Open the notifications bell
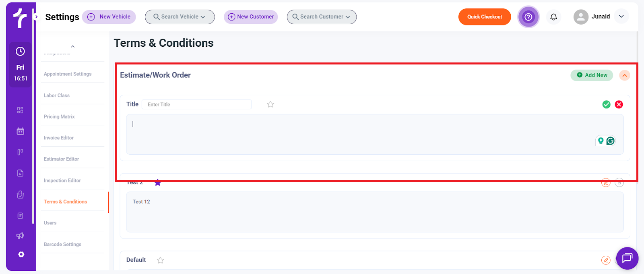Screen dimensions: 644x274 click(x=554, y=17)
